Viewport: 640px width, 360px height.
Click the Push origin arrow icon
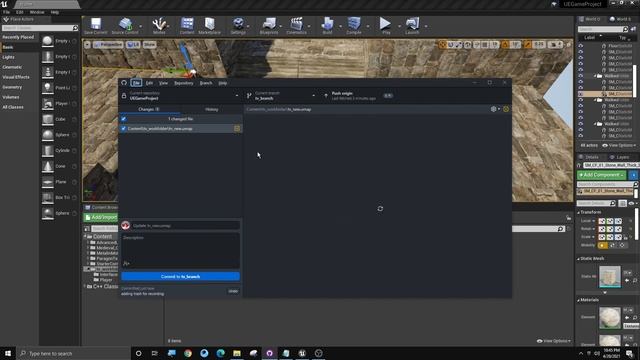point(326,96)
